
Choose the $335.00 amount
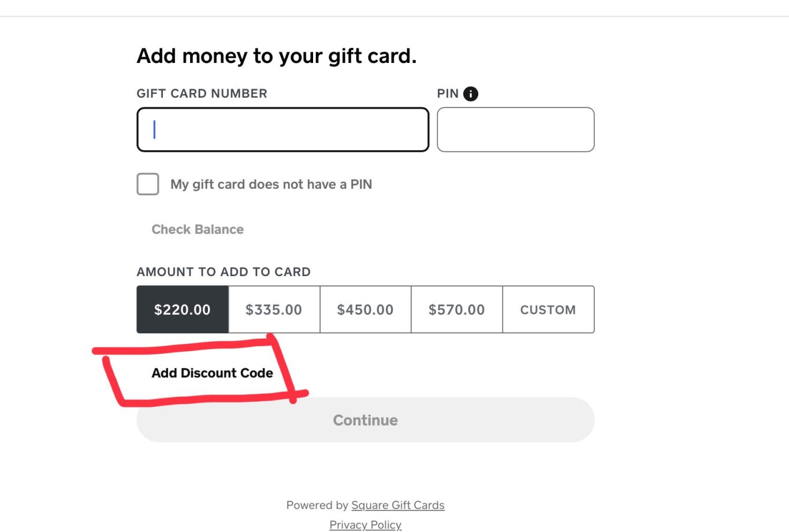pos(274,310)
